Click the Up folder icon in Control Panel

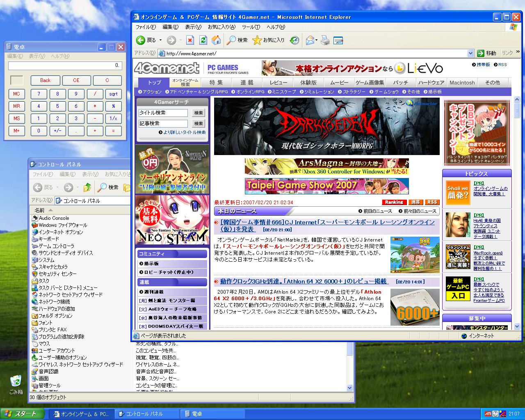point(87,187)
